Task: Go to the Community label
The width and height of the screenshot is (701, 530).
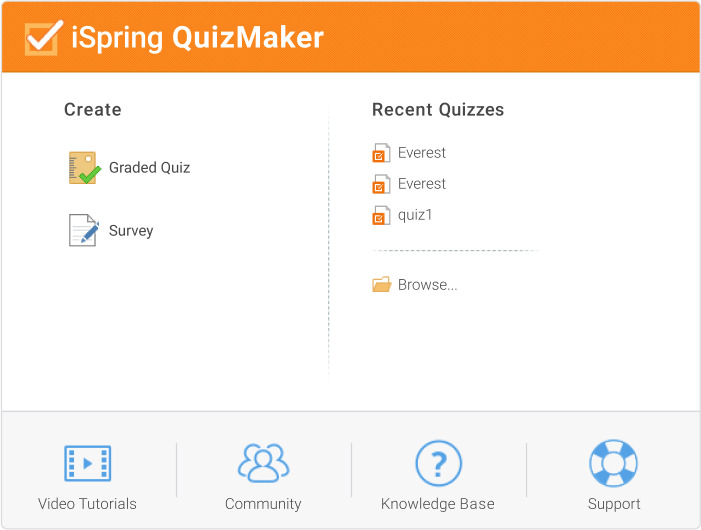Action: click(x=263, y=504)
